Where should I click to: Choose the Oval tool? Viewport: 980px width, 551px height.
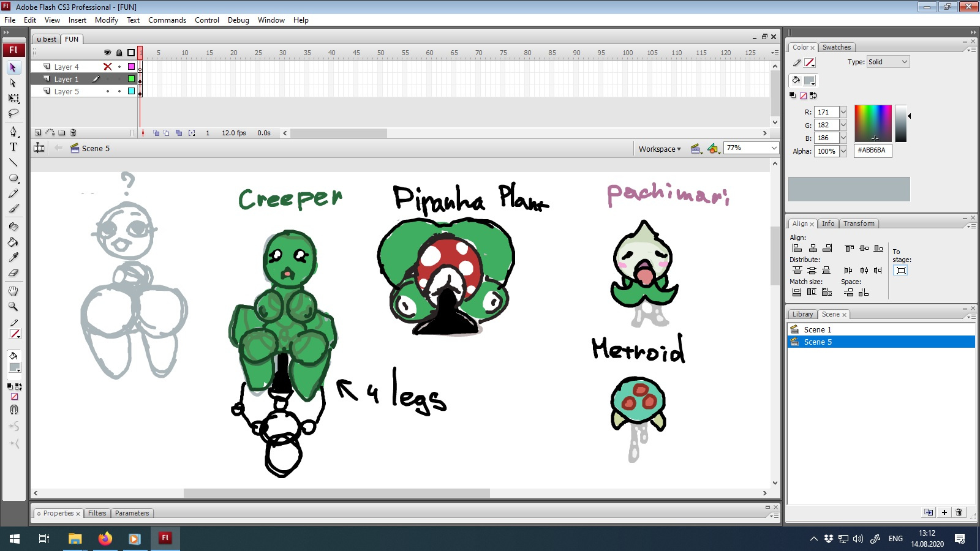pyautogui.click(x=13, y=178)
